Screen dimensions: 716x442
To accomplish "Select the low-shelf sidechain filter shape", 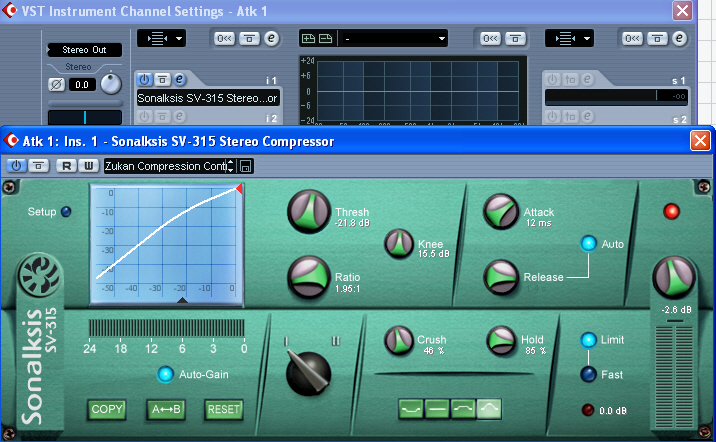I will point(411,409).
